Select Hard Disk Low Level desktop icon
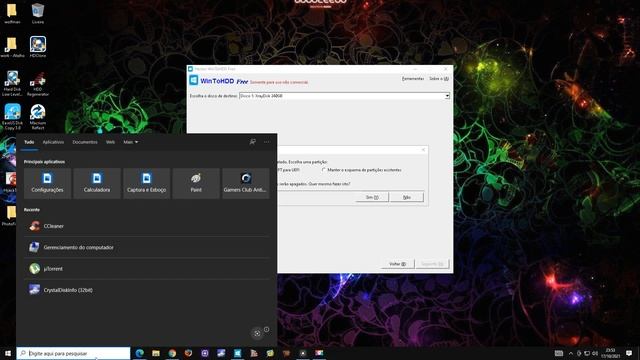The width and height of the screenshot is (640, 360). 12,84
